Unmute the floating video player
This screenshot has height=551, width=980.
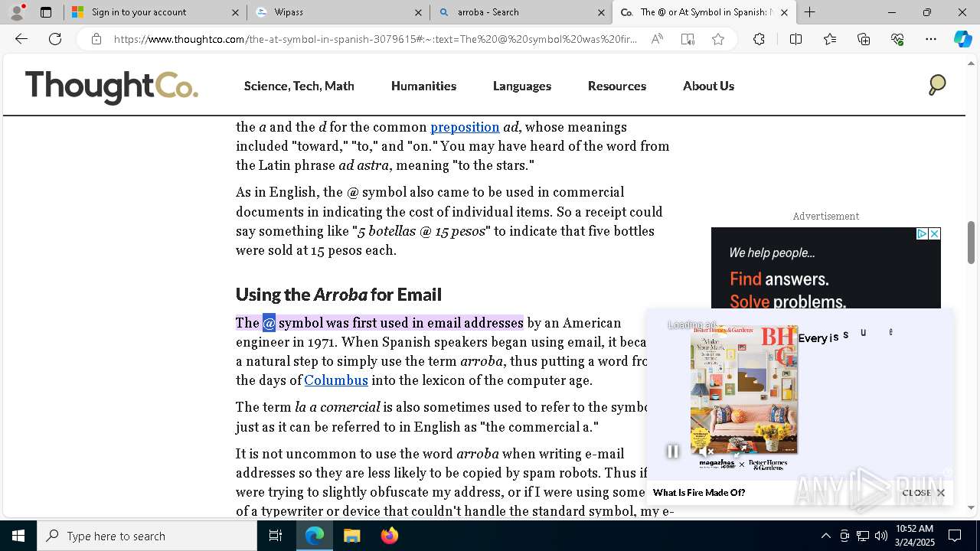(x=707, y=452)
